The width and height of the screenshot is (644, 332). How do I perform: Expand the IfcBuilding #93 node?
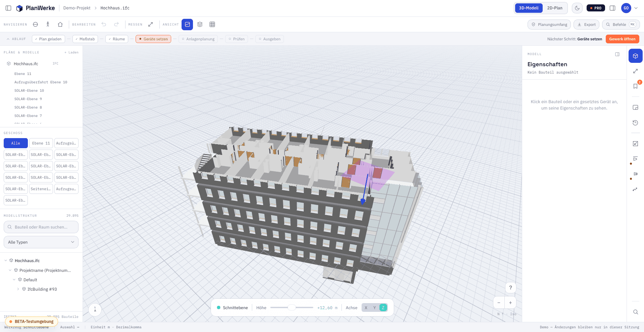point(18,289)
